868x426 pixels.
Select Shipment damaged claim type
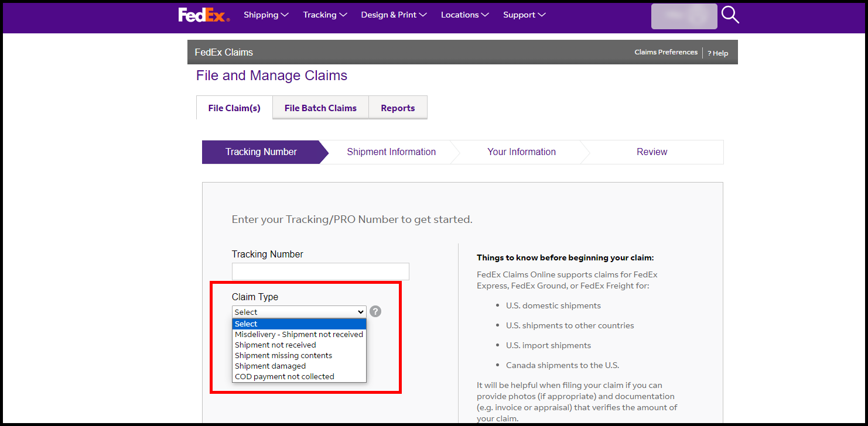point(270,366)
